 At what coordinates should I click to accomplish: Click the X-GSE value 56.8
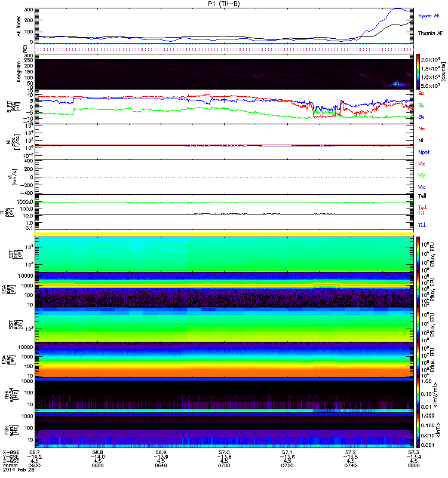(x=97, y=452)
